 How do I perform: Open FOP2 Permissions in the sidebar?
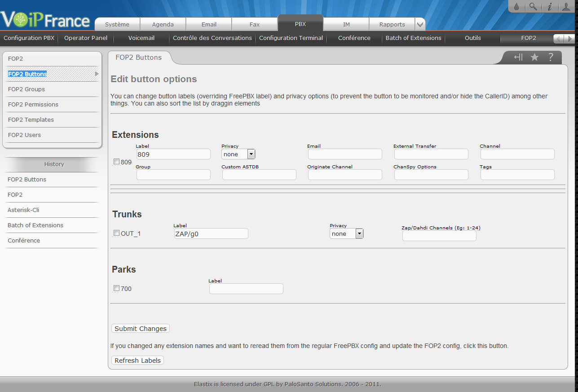click(x=33, y=105)
